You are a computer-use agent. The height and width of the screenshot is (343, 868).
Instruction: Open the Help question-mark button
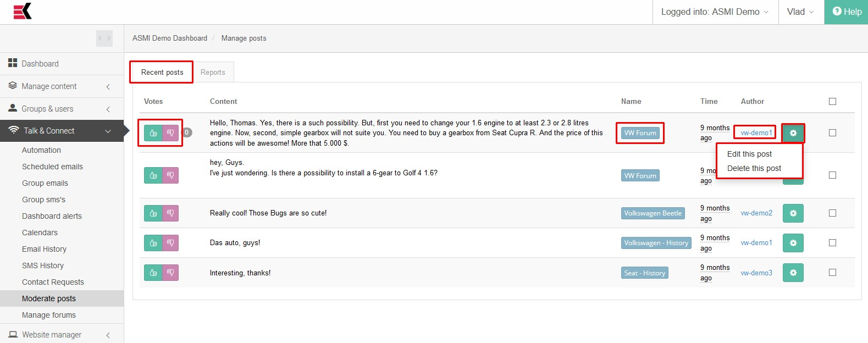click(846, 12)
